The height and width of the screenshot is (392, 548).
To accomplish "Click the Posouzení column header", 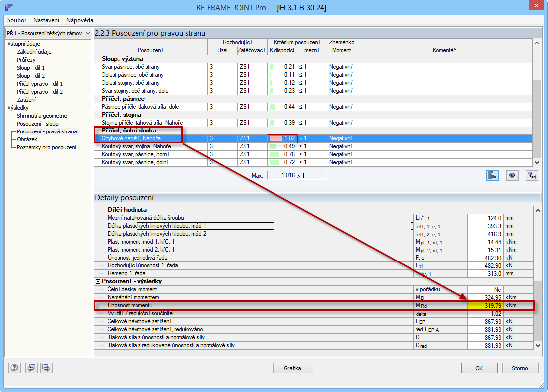I will [x=150, y=46].
